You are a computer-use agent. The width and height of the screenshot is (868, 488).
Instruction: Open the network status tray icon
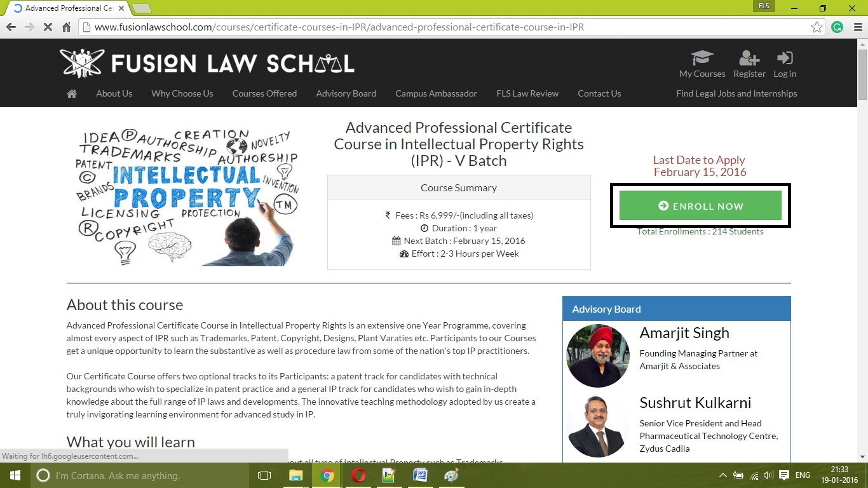coord(754,475)
